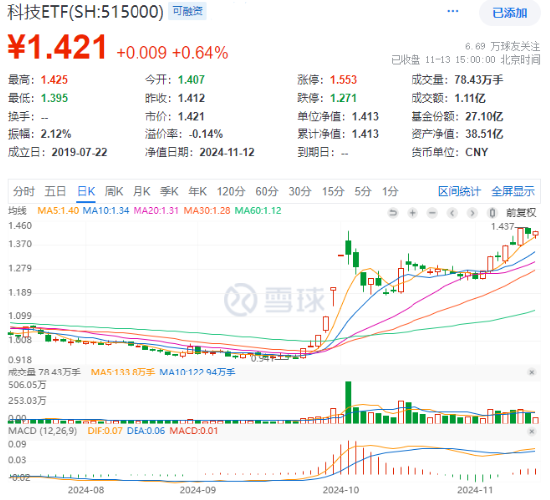Click the MA20:1.31 moving average label
The height and width of the screenshot is (500, 550).
point(156,211)
